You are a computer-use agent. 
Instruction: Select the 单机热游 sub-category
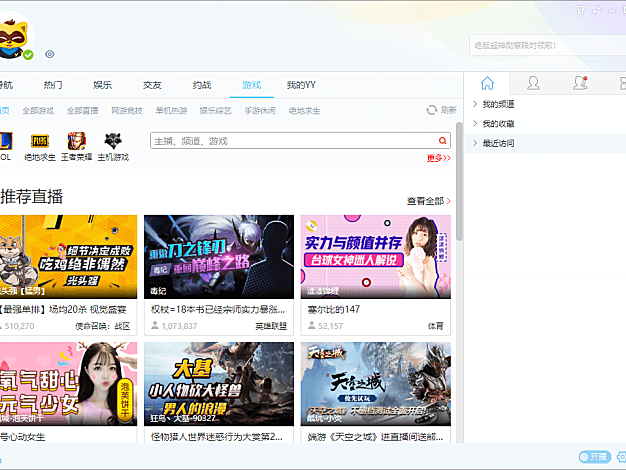pyautogui.click(x=171, y=111)
